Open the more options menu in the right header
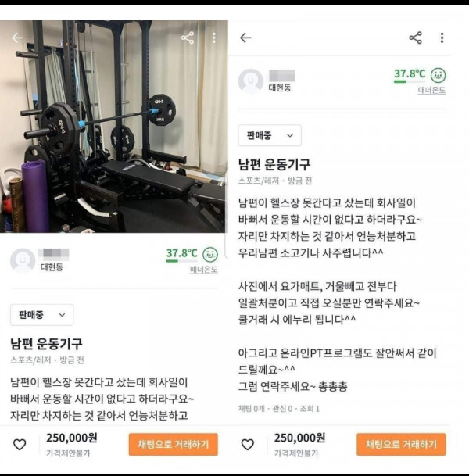This screenshot has height=476, width=469. pos(442,38)
